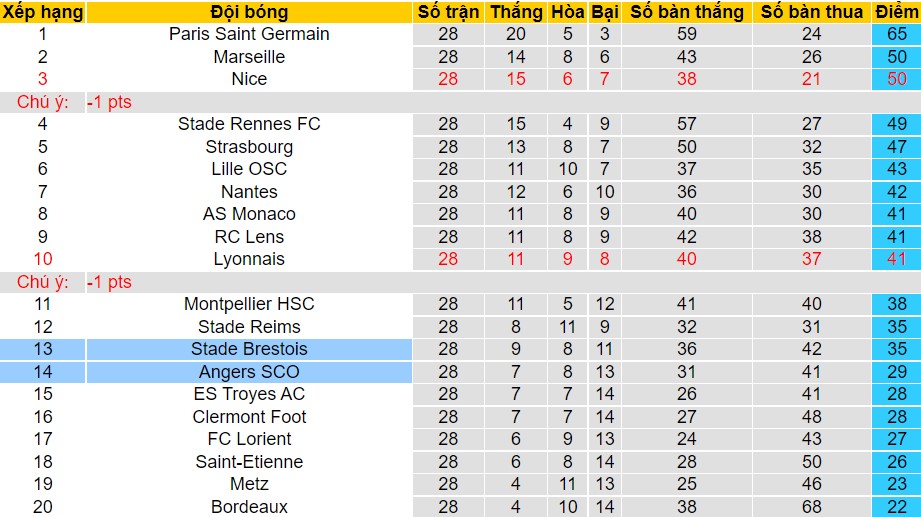Click the Stade Rennes FC team name
This screenshot has width=921, height=517.
(x=249, y=124)
